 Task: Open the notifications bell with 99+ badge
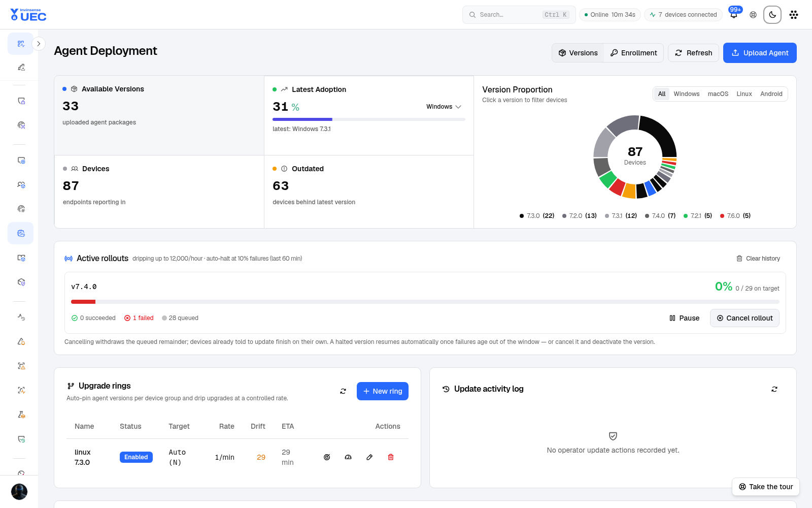734,14
